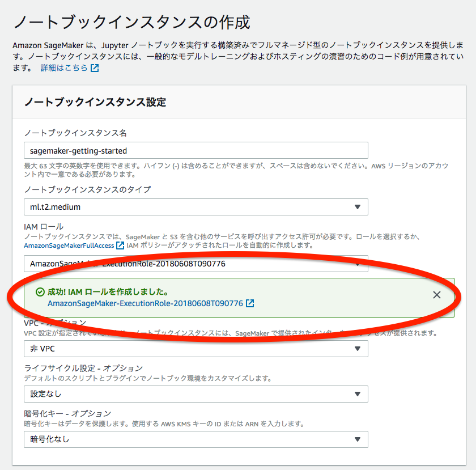
Task: Click the green success checkmark icon
Action: [x=40, y=292]
